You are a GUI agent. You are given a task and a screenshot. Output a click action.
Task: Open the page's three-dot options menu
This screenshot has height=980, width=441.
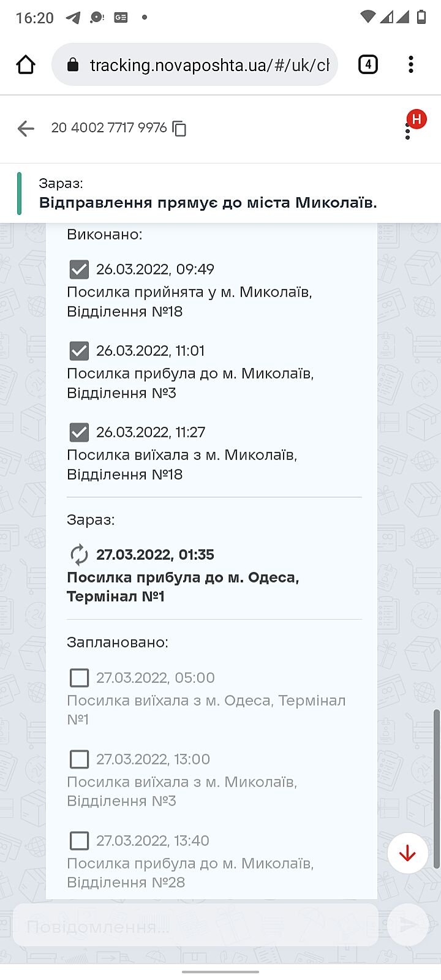[x=408, y=131]
